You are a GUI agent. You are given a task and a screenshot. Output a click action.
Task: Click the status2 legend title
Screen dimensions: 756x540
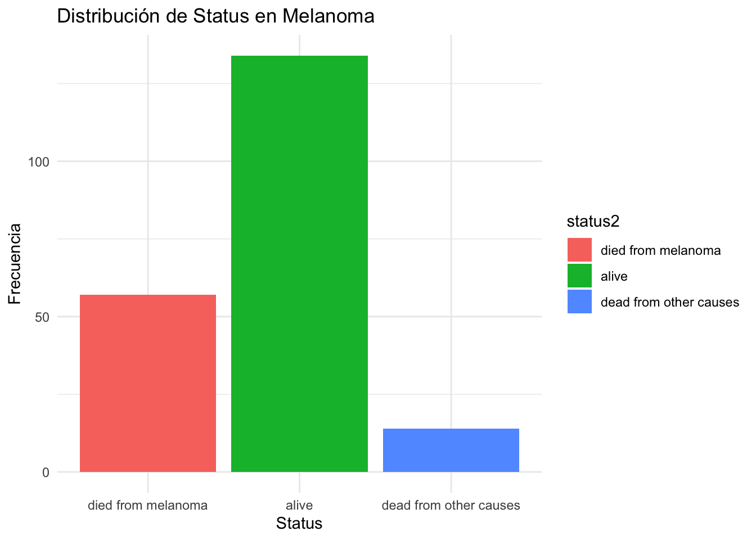tap(593, 222)
